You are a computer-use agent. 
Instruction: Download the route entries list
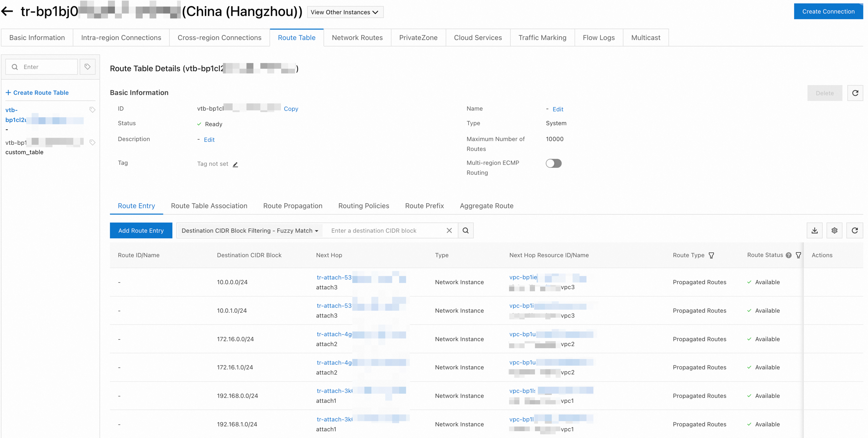point(814,231)
